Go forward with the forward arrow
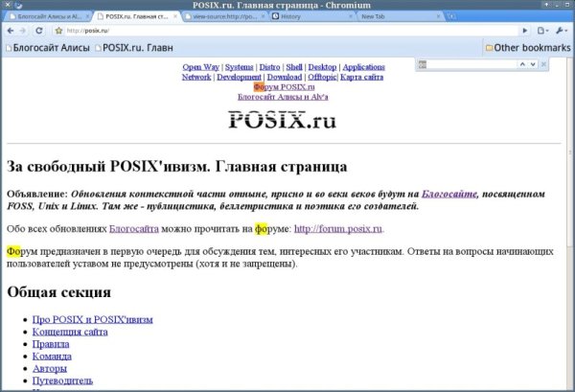The height and width of the screenshot is (392, 575). tap(23, 31)
